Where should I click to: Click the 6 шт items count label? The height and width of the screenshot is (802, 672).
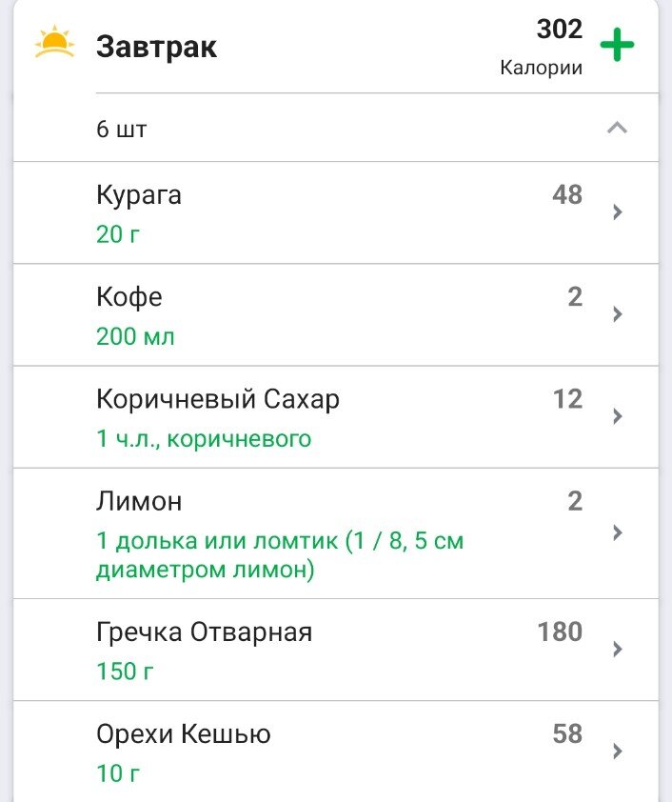(x=115, y=126)
